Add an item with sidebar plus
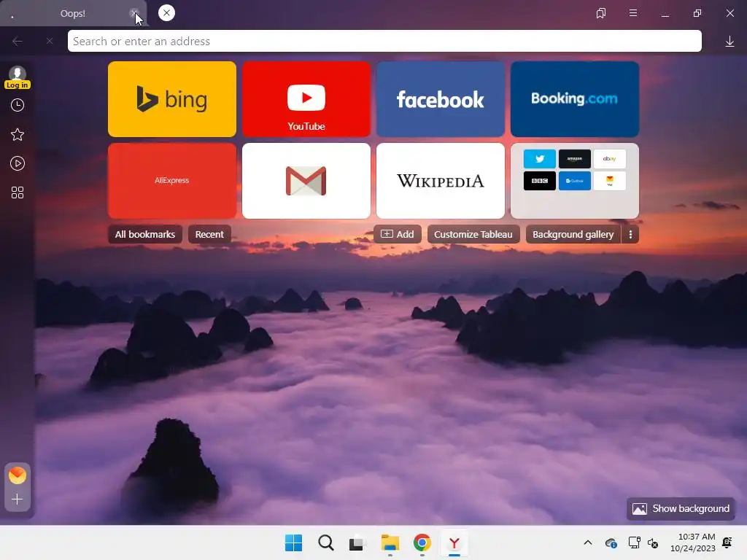The width and height of the screenshot is (747, 560). coord(18,499)
